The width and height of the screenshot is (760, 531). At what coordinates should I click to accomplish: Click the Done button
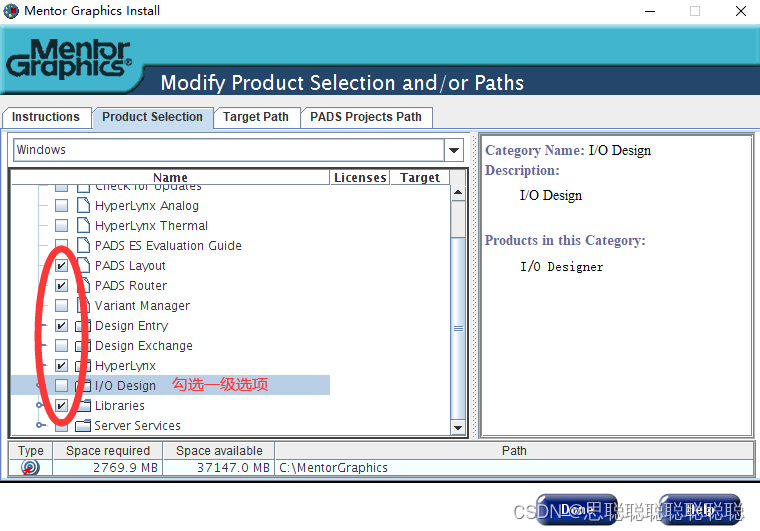tap(576, 510)
